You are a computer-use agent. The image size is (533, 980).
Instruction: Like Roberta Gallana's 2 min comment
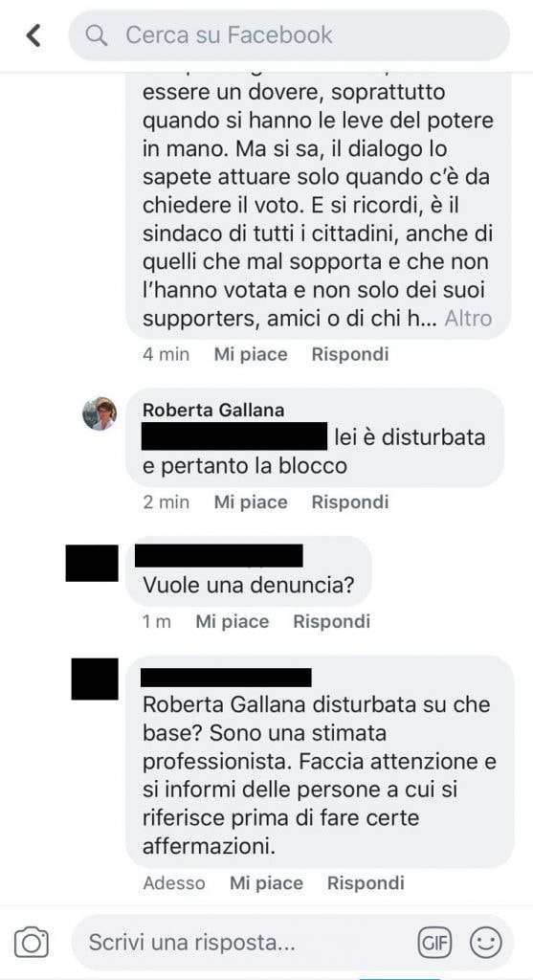251,501
